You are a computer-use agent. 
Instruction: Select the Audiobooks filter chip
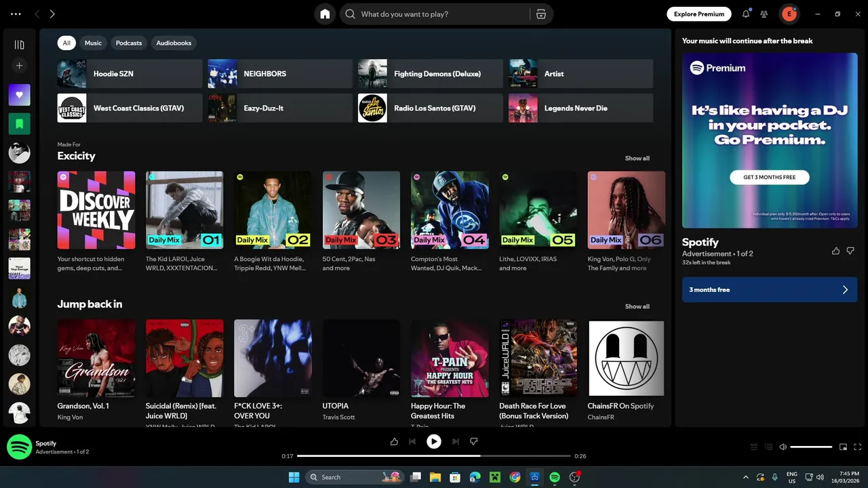pyautogui.click(x=174, y=43)
